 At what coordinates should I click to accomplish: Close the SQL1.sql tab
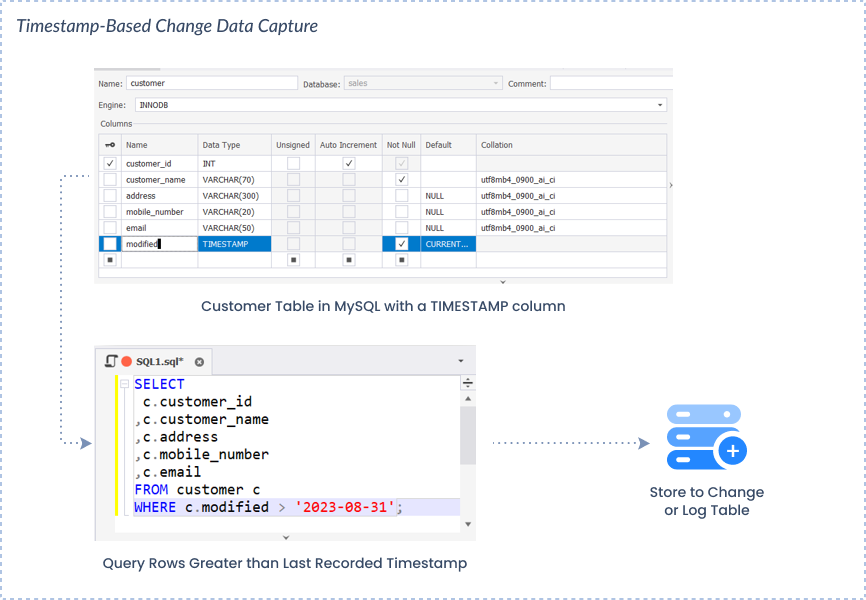click(x=199, y=362)
